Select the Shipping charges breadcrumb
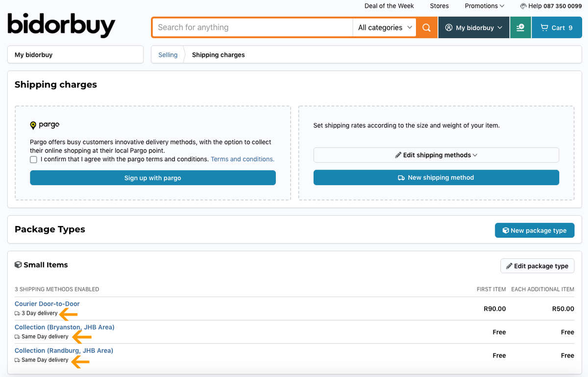The image size is (588, 377). pos(219,55)
